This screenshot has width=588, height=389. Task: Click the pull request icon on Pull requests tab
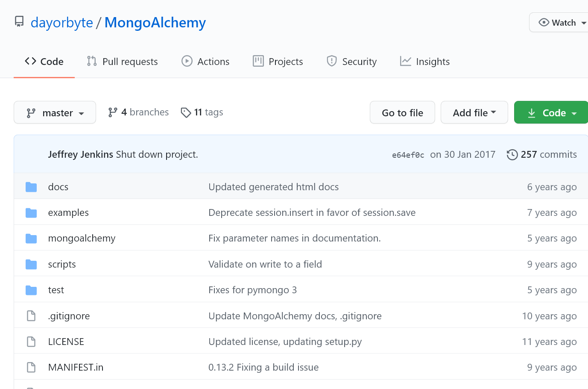point(91,61)
